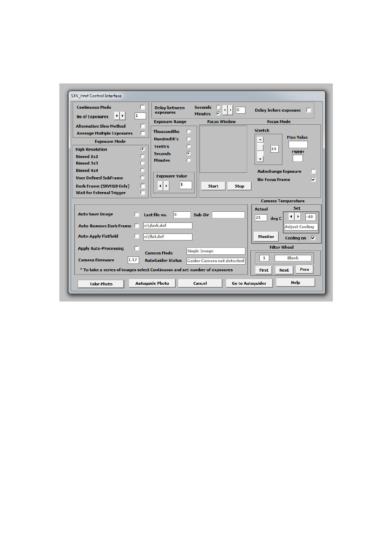Click the Adjust Cooling button

(x=301, y=227)
